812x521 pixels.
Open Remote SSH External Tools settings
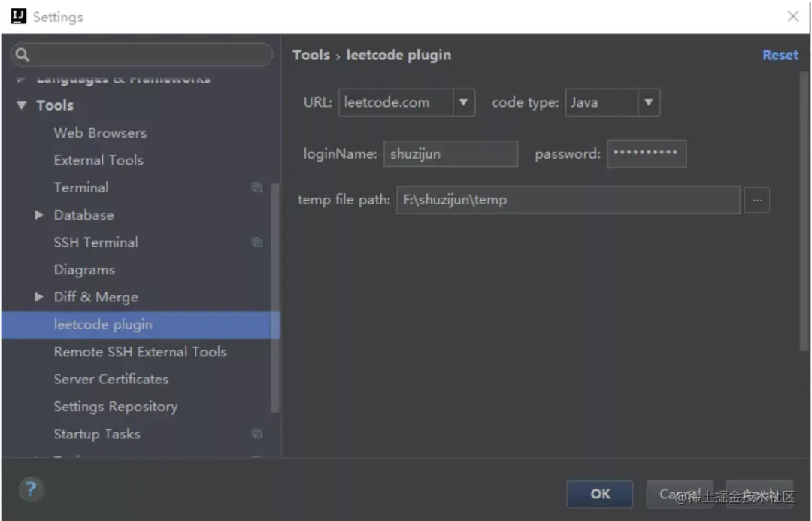click(x=140, y=352)
